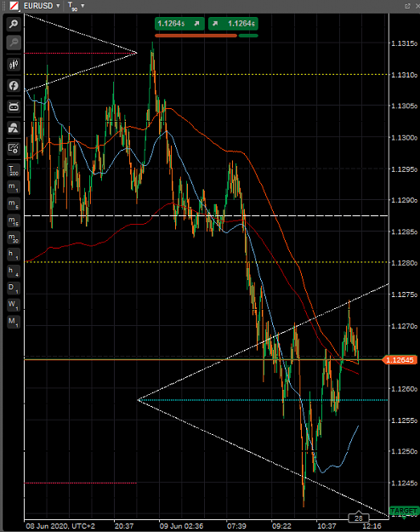Select the h4 timeframe
The width and height of the screenshot is (420, 532).
(x=14, y=272)
